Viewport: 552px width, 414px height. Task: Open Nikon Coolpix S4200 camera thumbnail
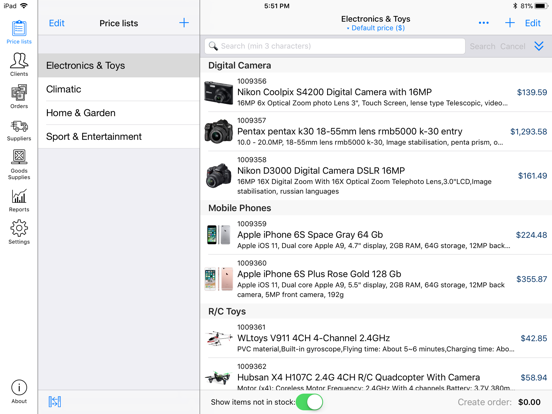pyautogui.click(x=219, y=93)
